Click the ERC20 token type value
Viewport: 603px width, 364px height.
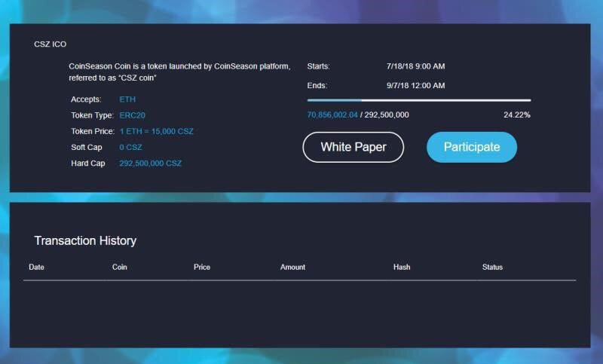(x=133, y=115)
